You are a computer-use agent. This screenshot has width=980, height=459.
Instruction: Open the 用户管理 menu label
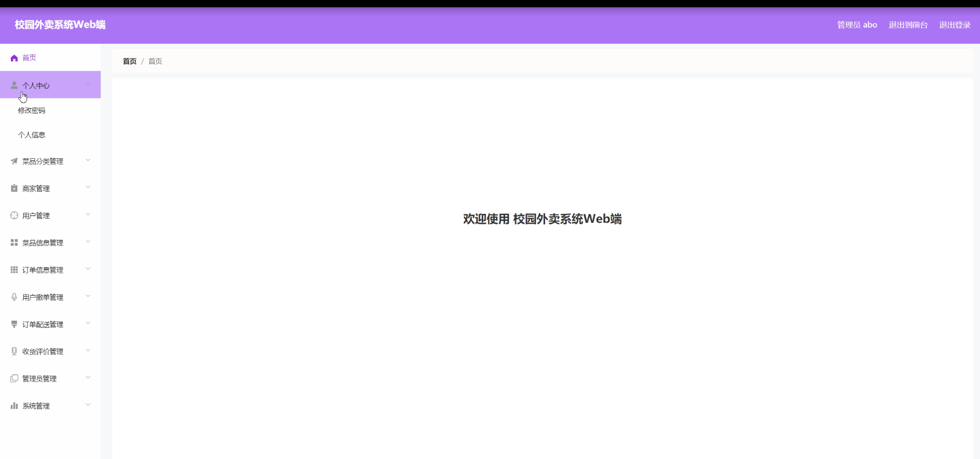36,215
